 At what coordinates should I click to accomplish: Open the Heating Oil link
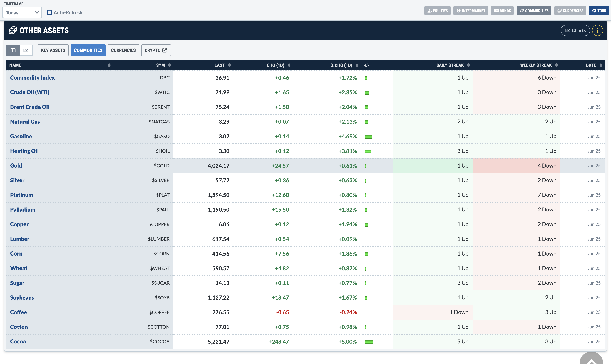coord(24,151)
